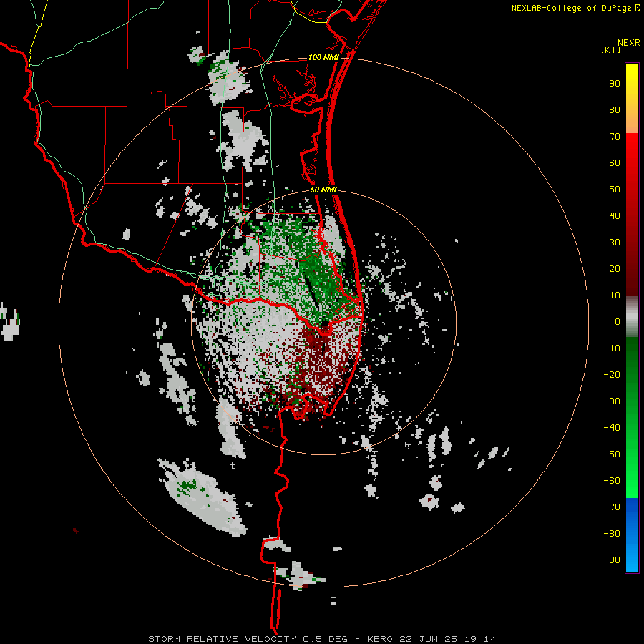Click the -10 value on velocity scale
The height and width of the screenshot is (644, 644).
612,348
